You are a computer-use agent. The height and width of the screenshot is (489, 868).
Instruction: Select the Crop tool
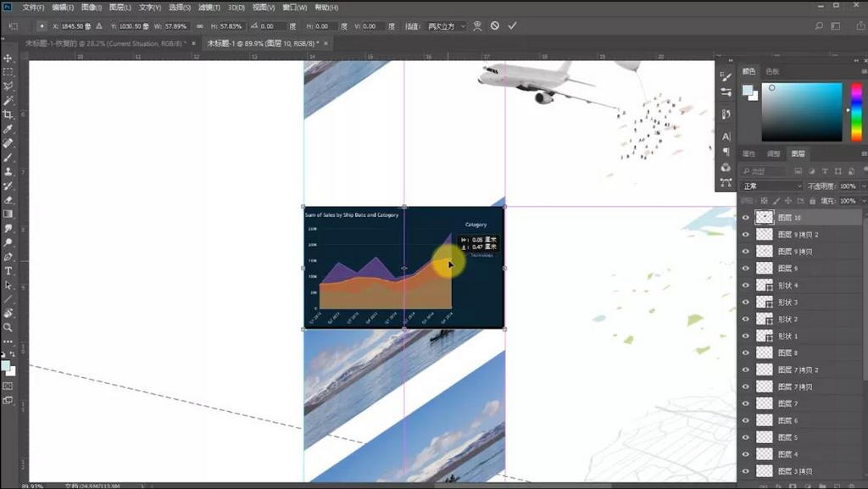(x=8, y=114)
